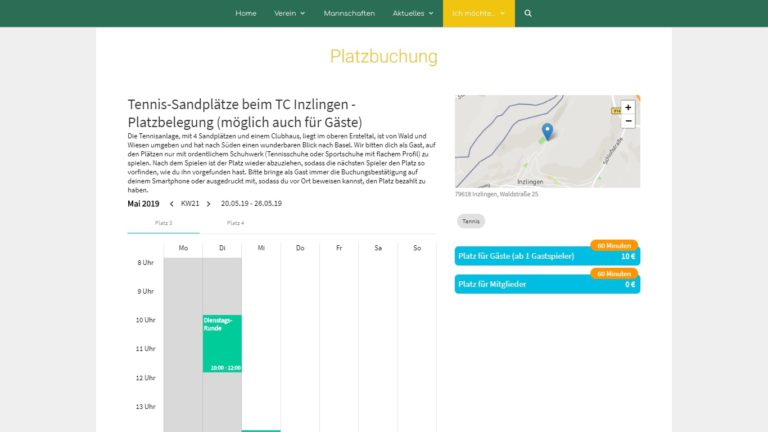Click the KW21 week label
Viewport: 768px width, 432px height.
pyautogui.click(x=190, y=204)
